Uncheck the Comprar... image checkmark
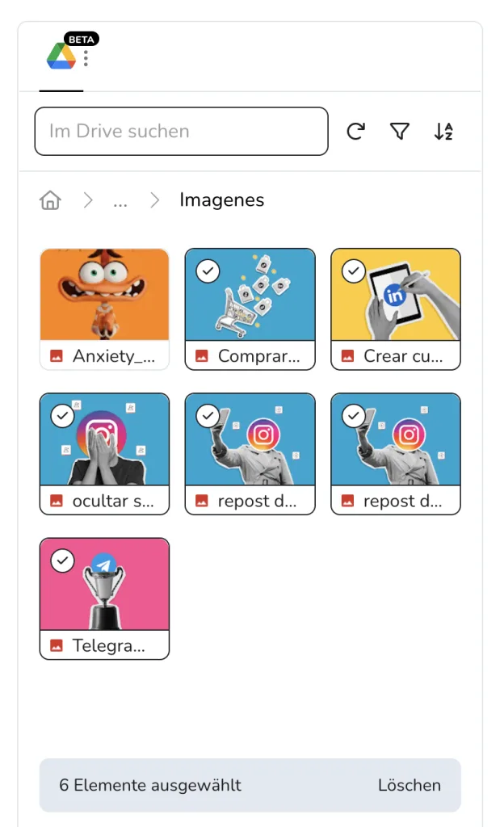Image resolution: width=504 pixels, height=827 pixels. point(208,271)
